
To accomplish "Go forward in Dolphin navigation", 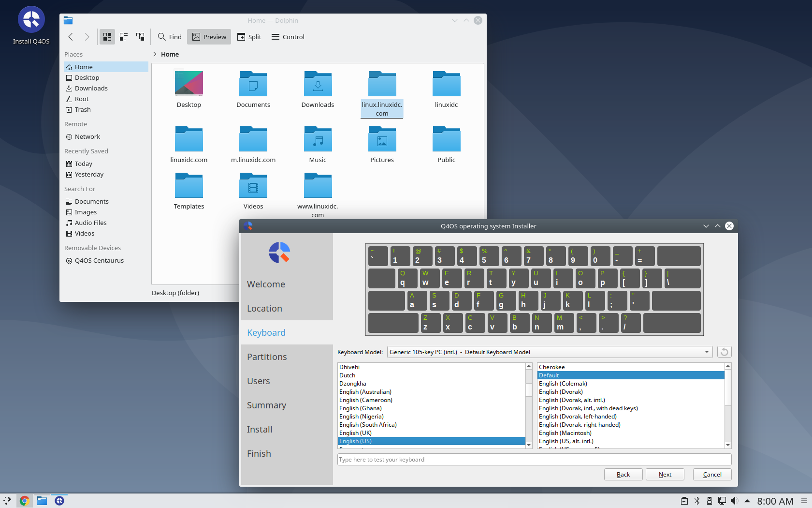I will 87,37.
